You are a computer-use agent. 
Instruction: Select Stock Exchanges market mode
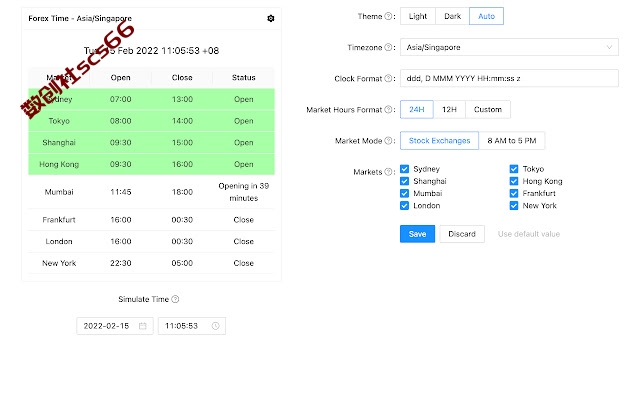pyautogui.click(x=440, y=141)
